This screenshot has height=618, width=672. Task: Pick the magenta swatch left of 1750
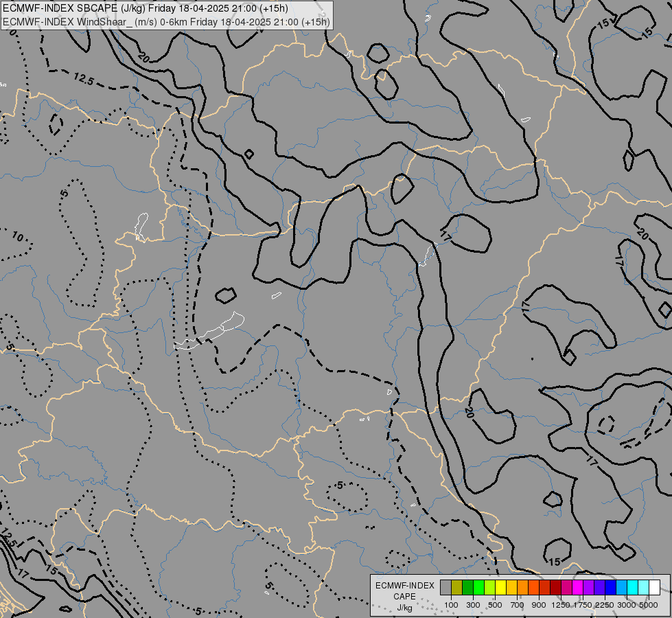(578, 587)
